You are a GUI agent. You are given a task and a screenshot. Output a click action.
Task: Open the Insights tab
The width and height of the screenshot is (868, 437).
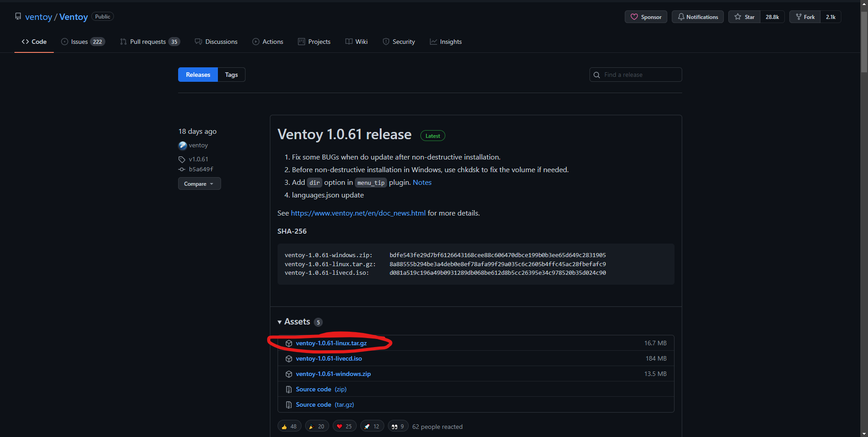pos(446,42)
